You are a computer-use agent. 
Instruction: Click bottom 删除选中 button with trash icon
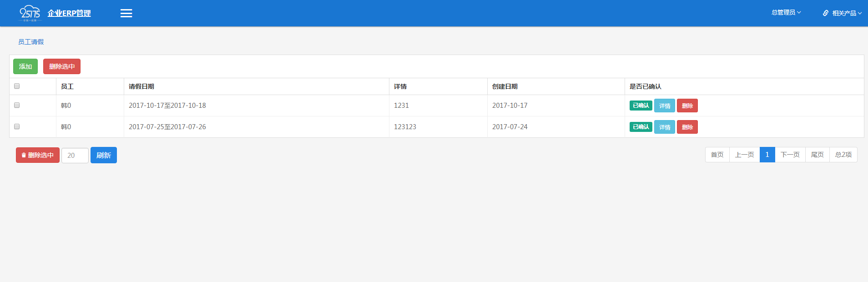[38, 155]
